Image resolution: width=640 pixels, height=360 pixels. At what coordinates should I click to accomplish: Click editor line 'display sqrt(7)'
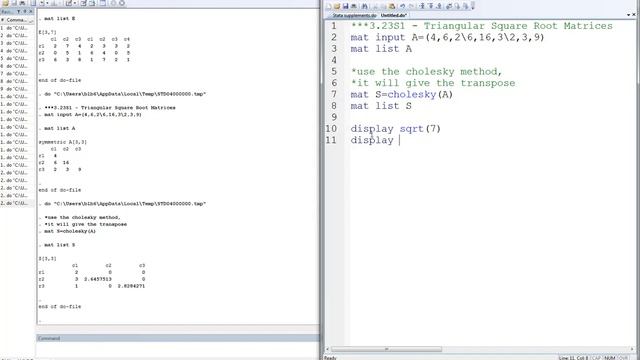396,129
